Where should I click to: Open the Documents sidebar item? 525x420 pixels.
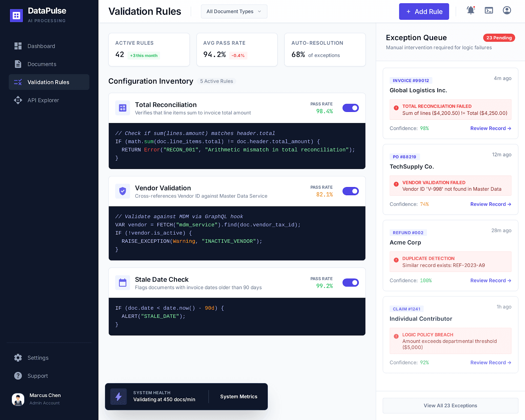tap(42, 64)
